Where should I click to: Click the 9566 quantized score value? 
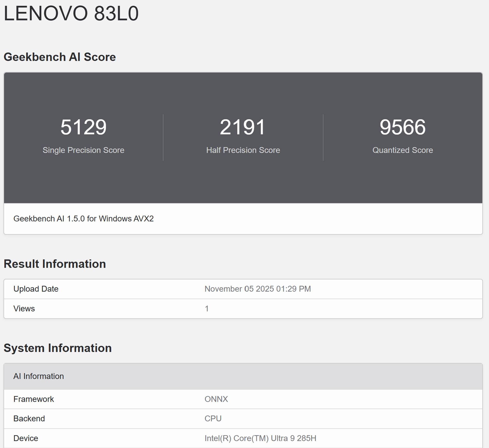tap(403, 127)
